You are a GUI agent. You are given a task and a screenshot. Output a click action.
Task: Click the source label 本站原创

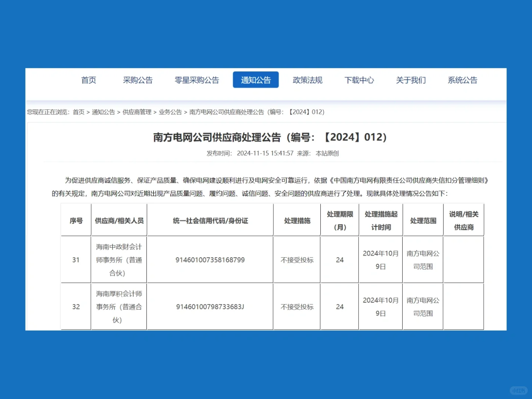[x=327, y=153]
